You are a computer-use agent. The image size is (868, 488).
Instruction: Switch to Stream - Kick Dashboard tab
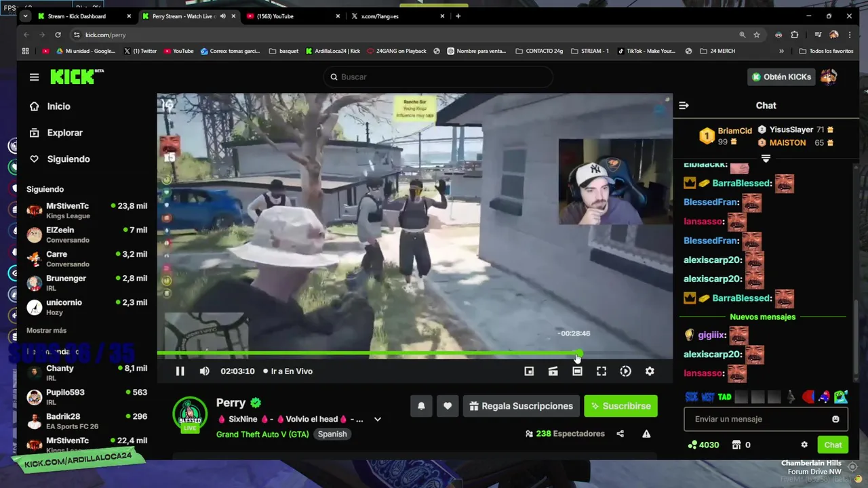pos(85,16)
